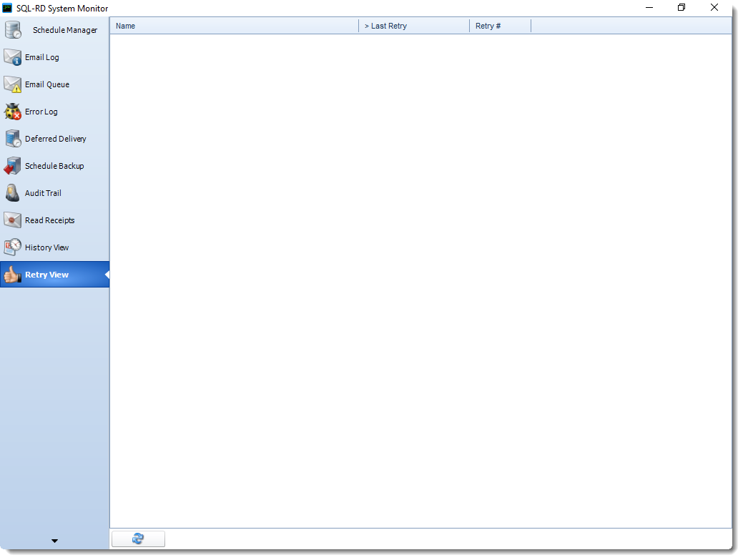Click the Error Log bug icon
The image size is (743, 560).
(x=13, y=112)
